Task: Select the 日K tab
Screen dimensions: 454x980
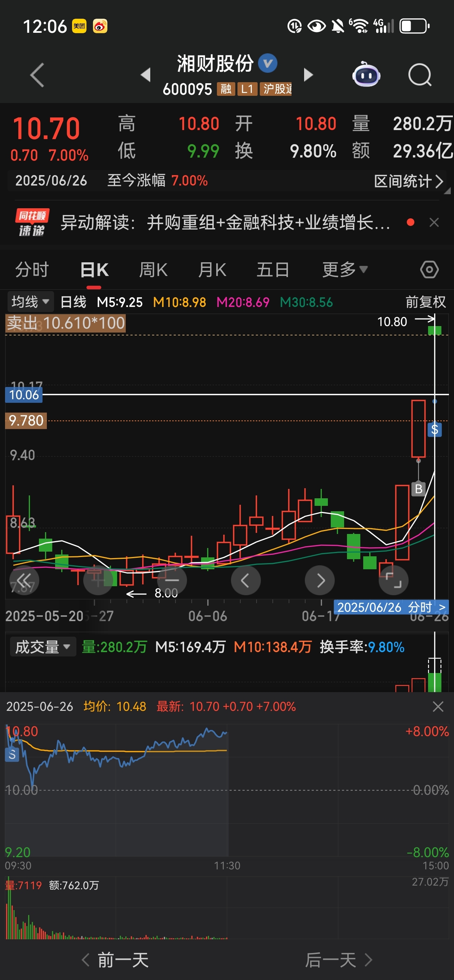Action: point(94,269)
